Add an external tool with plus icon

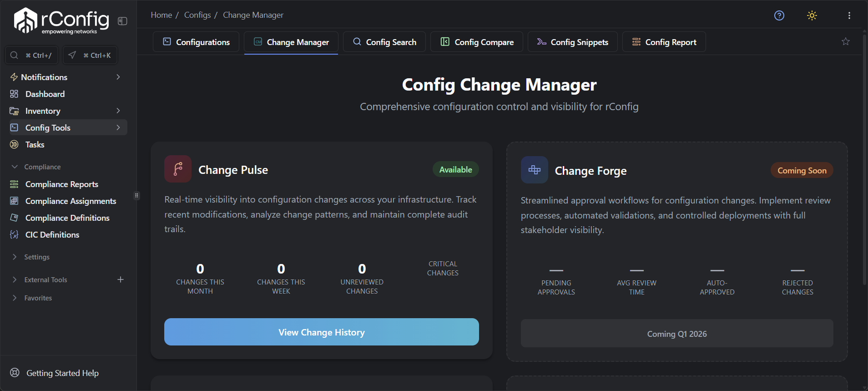pyautogui.click(x=121, y=279)
